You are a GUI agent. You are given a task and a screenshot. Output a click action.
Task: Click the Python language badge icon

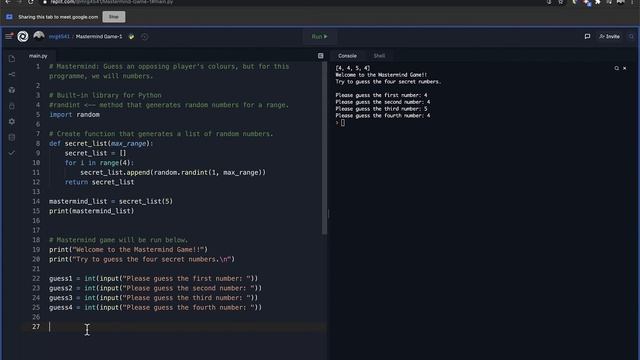click(x=131, y=37)
